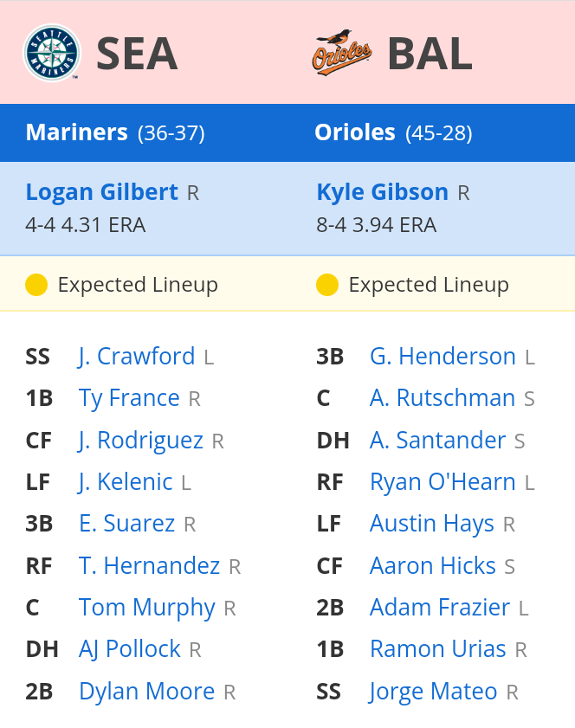Image resolution: width=575 pixels, height=728 pixels.
Task: Click G. Henderson in Orioles lineup
Action: pos(443,357)
